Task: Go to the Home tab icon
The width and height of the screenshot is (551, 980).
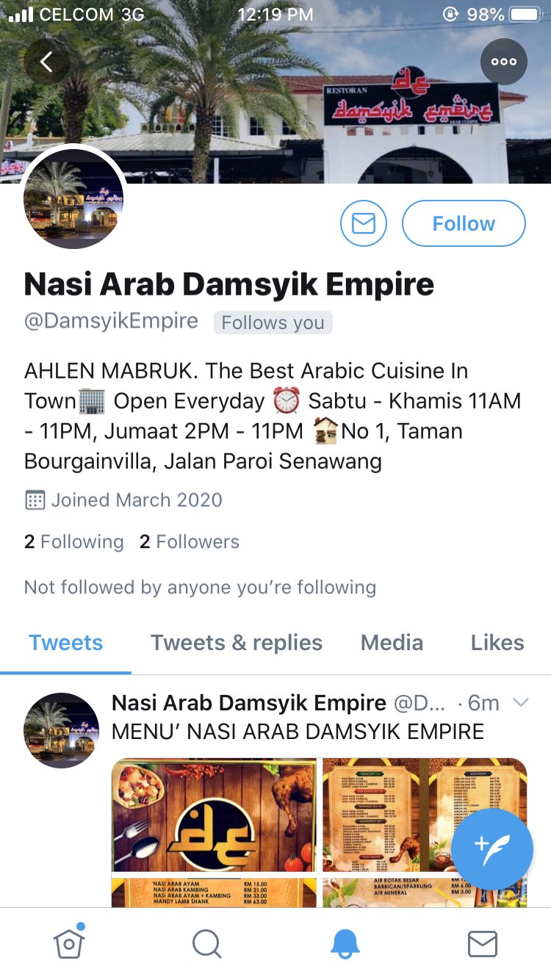Action: coord(69,943)
